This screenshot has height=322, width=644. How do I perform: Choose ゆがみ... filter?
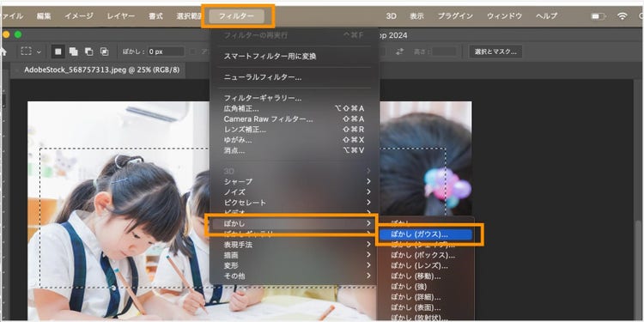[294, 140]
